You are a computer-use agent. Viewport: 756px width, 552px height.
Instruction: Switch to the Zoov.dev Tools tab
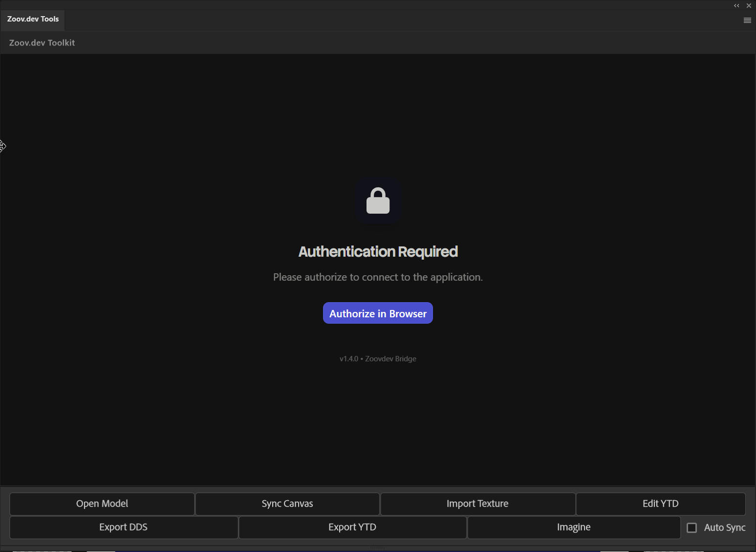click(x=32, y=20)
